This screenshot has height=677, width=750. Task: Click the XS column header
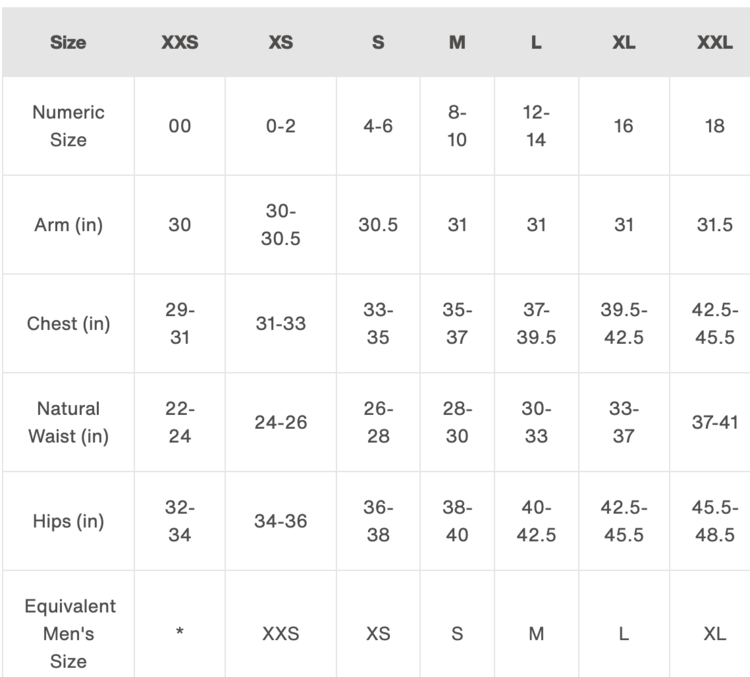[x=281, y=43]
